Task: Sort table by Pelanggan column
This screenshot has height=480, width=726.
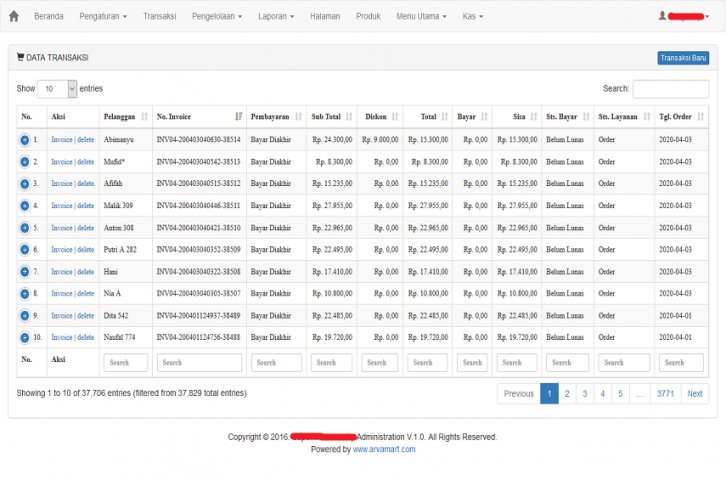Action: 125,117
